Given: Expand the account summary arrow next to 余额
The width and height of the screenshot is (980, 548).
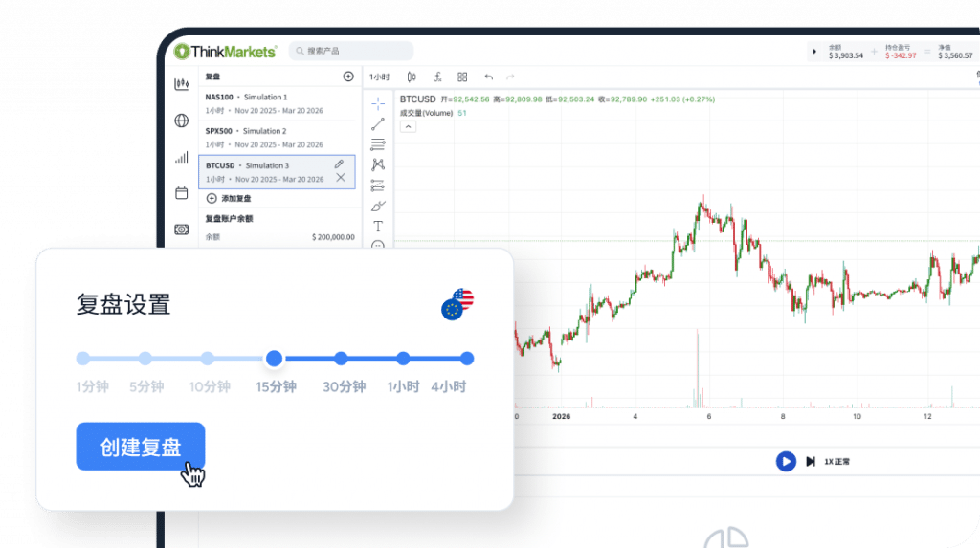Looking at the screenshot, I should point(813,52).
